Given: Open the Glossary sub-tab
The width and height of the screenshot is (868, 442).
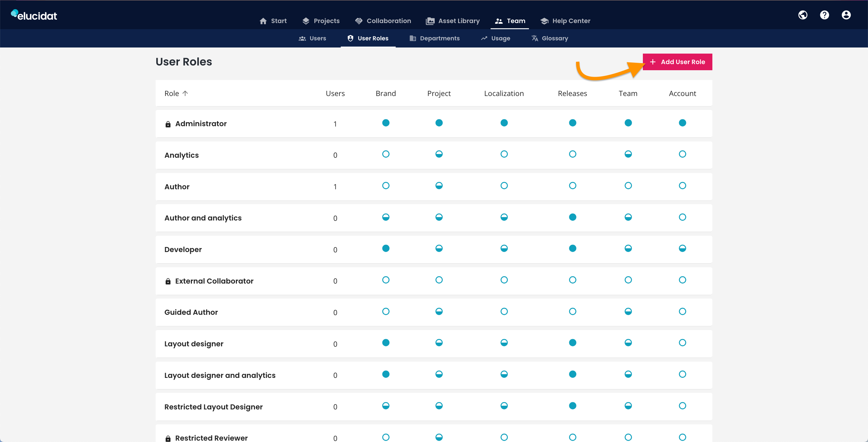Looking at the screenshot, I should pyautogui.click(x=550, y=38).
